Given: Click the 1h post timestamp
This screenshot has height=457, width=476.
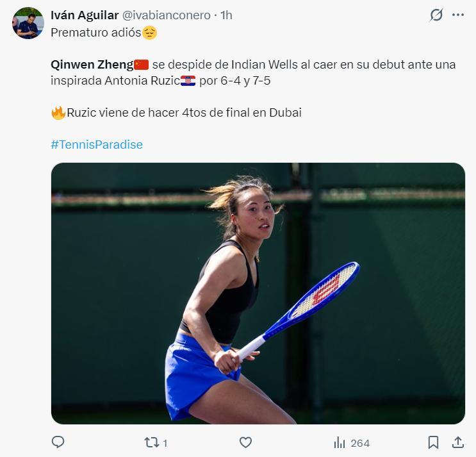Looking at the screenshot, I should click(226, 15).
